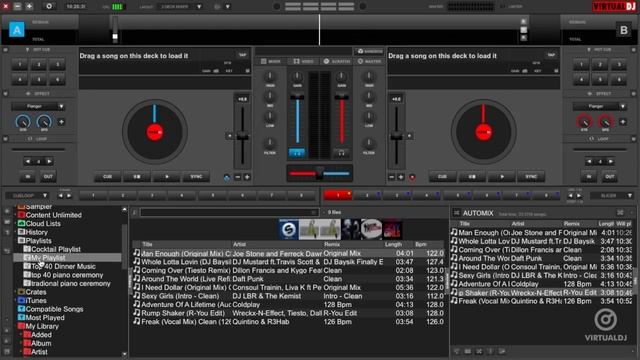Click hot cue pad 6 on right deck
The image size is (640, 360).
619,79
